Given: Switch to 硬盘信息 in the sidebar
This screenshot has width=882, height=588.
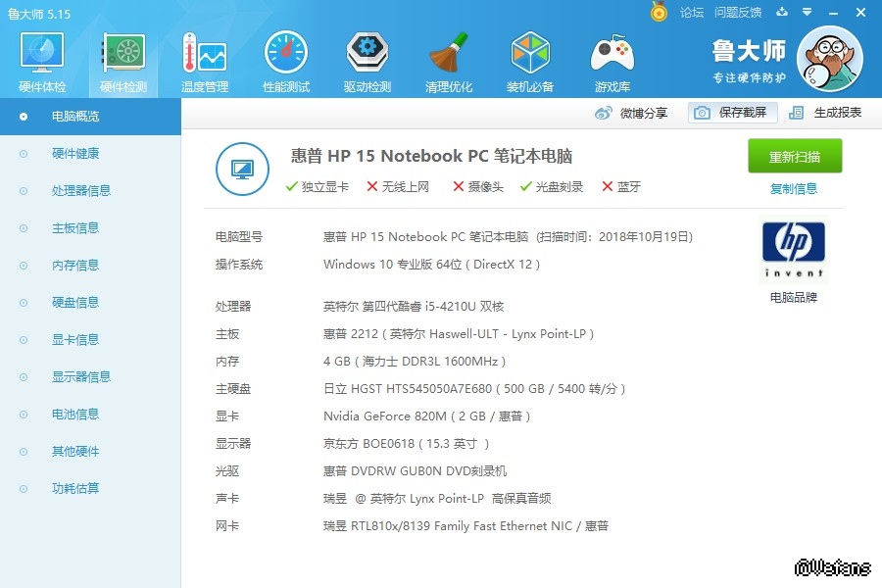Looking at the screenshot, I should (75, 303).
